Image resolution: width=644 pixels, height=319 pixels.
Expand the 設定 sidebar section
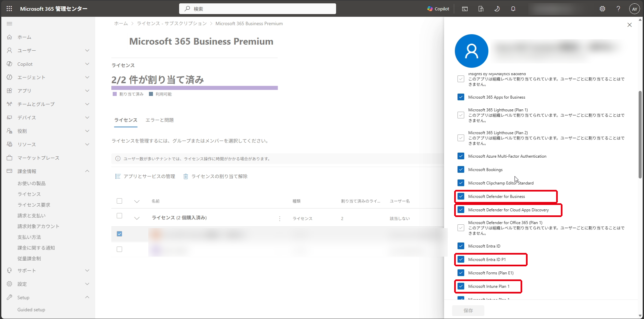(87, 284)
